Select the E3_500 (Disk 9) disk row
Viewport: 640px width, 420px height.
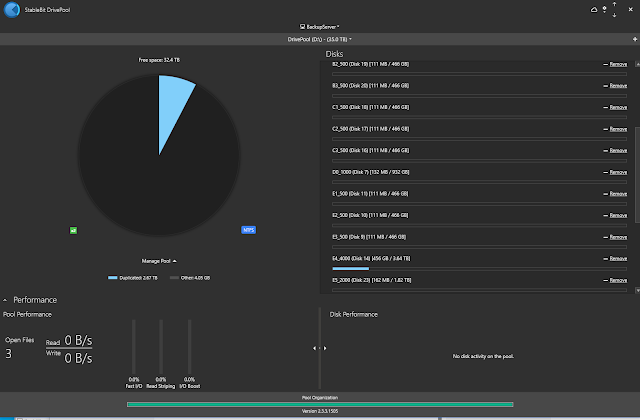(x=479, y=242)
